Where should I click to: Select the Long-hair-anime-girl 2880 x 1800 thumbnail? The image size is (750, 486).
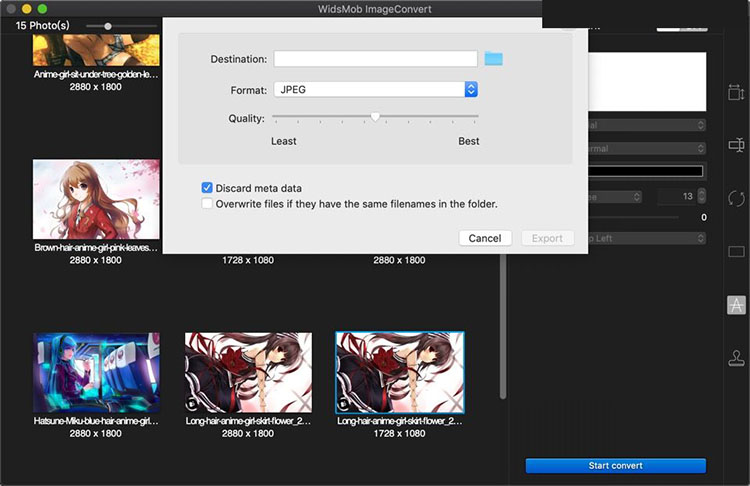248,373
